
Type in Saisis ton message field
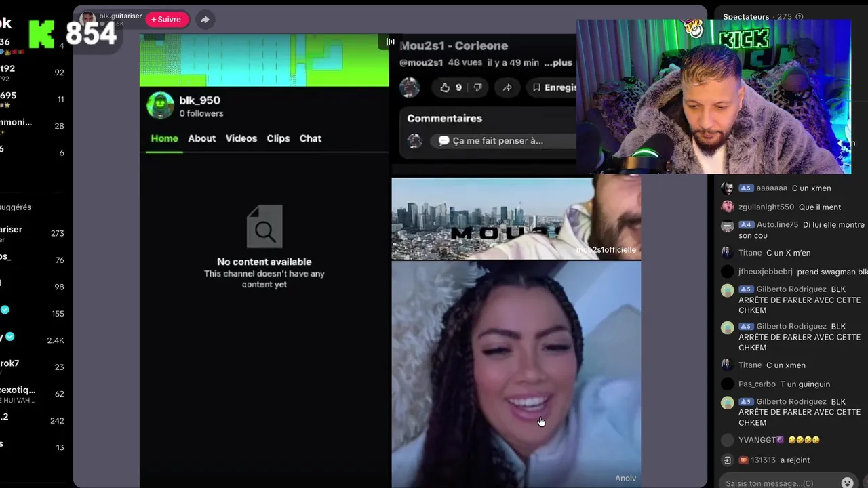click(x=780, y=483)
